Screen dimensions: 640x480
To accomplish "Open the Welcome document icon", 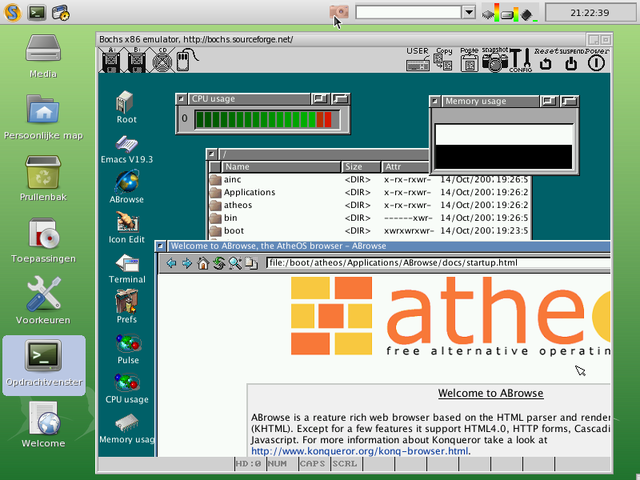I will [x=43, y=425].
